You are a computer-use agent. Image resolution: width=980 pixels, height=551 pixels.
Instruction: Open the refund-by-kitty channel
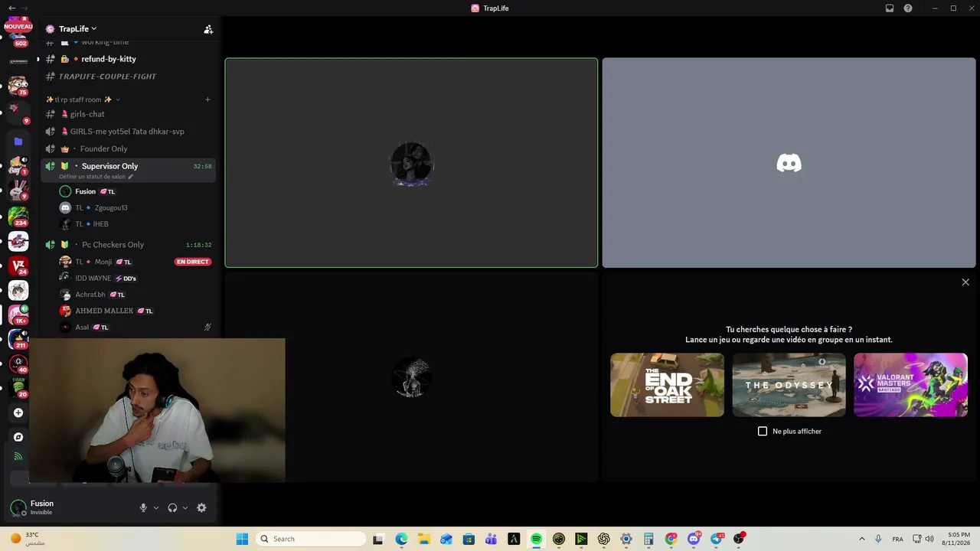click(x=108, y=59)
